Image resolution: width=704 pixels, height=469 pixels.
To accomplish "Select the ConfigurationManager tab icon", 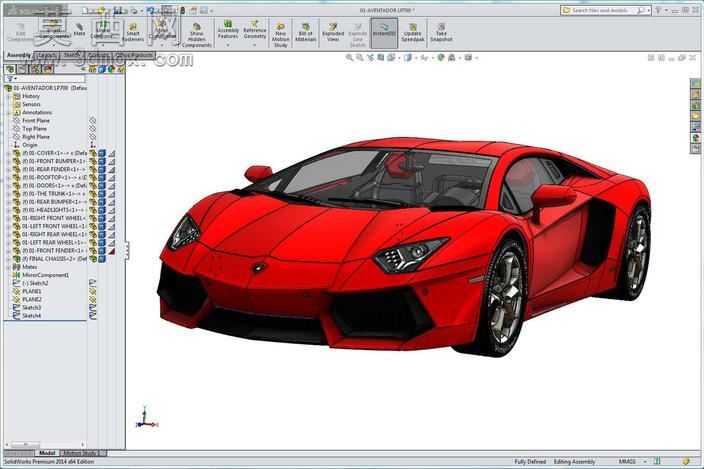I will (35, 69).
